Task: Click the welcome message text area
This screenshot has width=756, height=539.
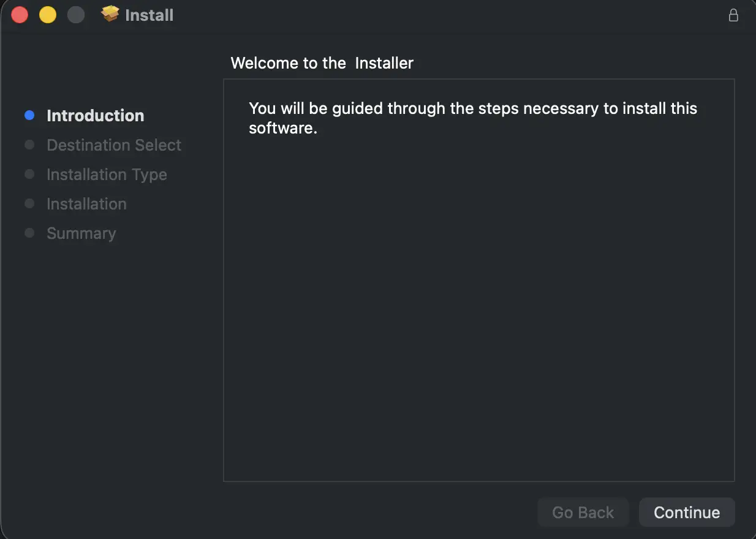Action: click(472, 118)
